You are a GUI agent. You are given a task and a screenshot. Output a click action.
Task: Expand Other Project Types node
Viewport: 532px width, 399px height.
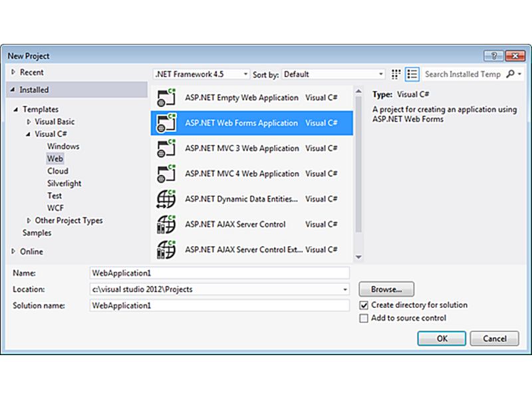point(29,221)
